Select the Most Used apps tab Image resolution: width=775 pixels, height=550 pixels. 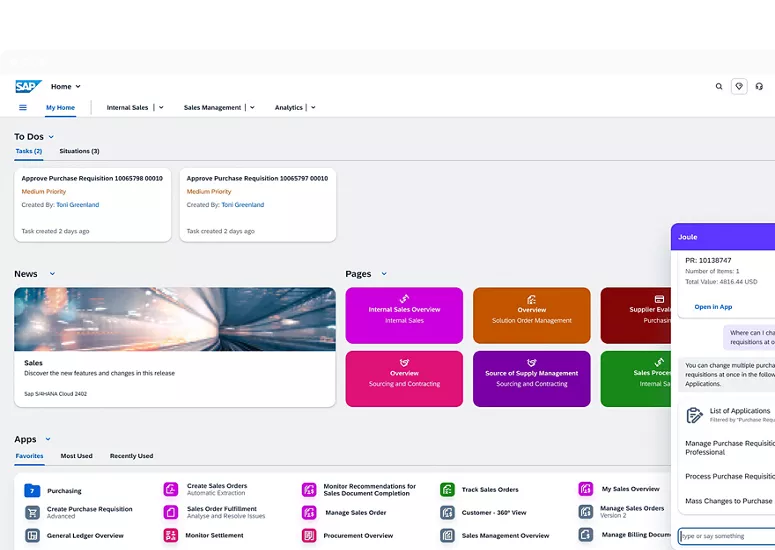(x=76, y=456)
